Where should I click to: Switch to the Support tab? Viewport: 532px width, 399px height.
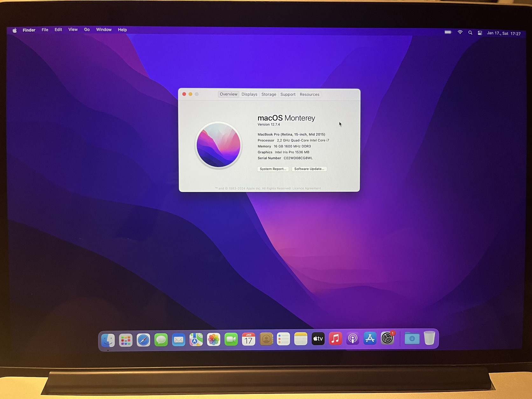click(288, 94)
